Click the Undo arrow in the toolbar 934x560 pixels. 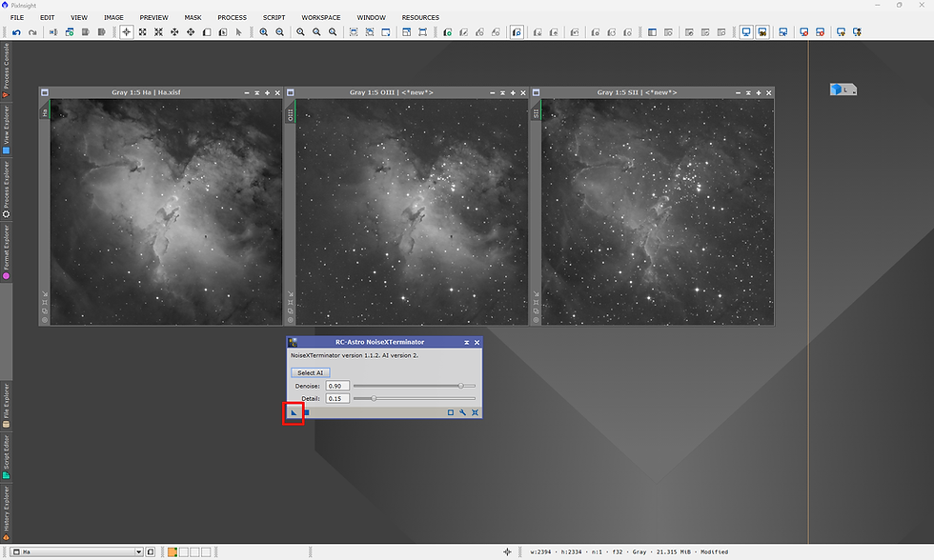point(17,32)
